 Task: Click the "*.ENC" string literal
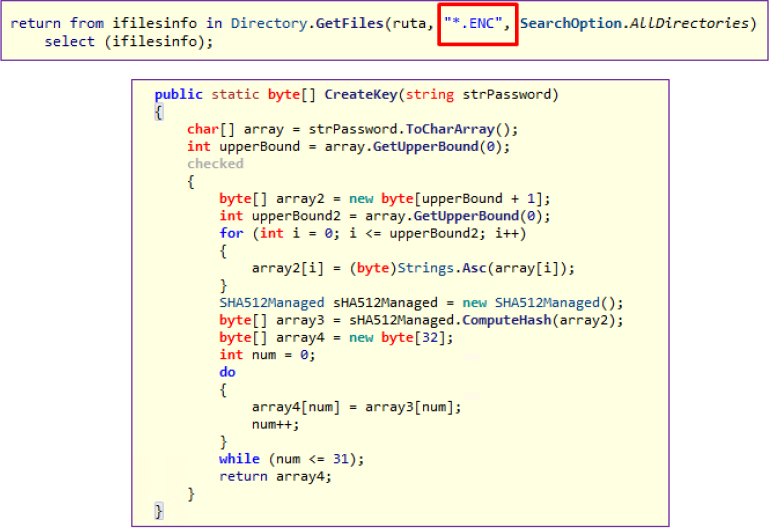pyautogui.click(x=473, y=23)
